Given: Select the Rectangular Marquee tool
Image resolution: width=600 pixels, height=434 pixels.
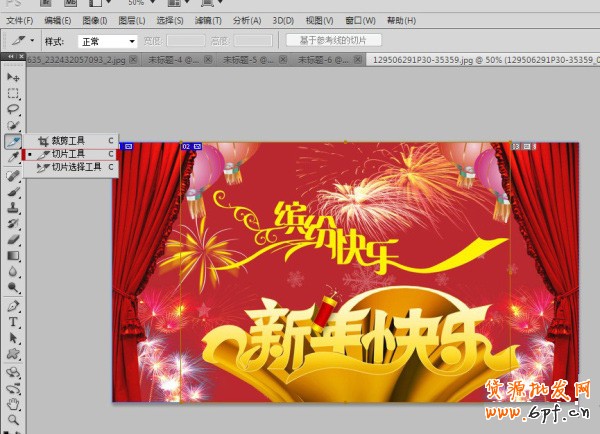Looking at the screenshot, I should (14, 93).
